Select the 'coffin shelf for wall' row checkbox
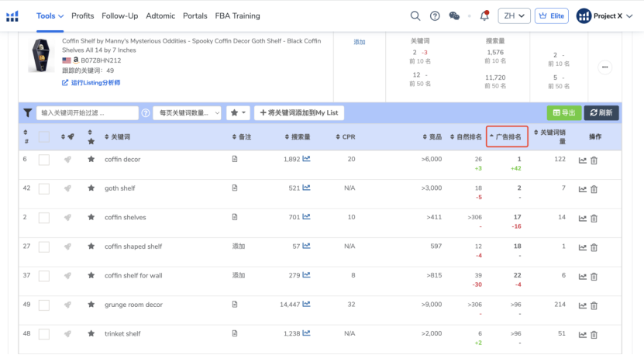Screen dimensions: 644x355 pos(44,276)
